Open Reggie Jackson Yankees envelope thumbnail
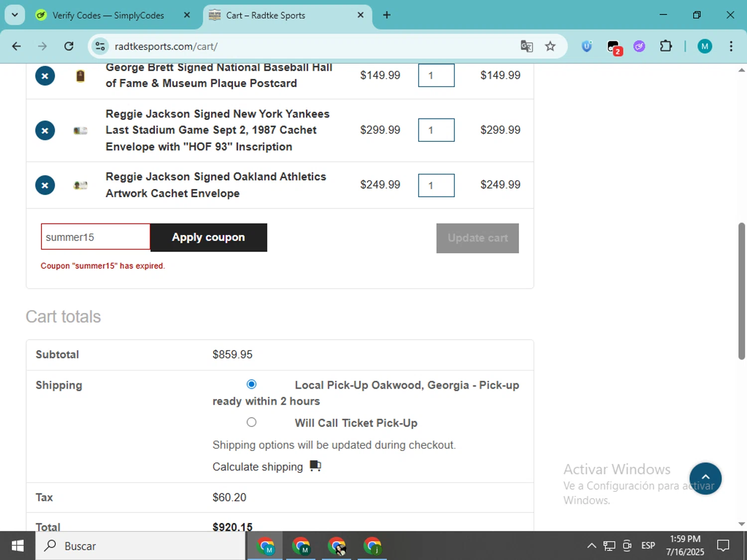Screen dimensions: 747x560 coord(80,130)
